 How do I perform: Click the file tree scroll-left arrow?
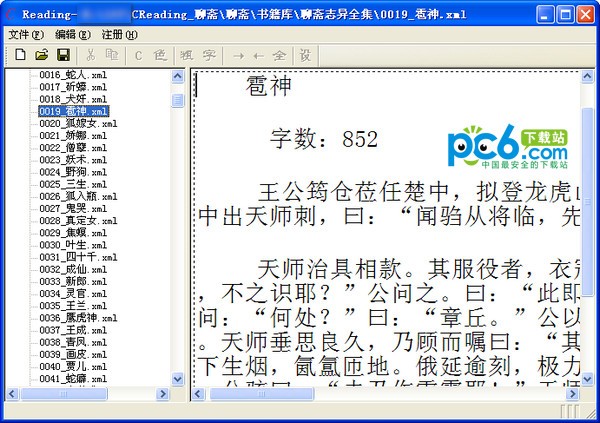(12, 394)
